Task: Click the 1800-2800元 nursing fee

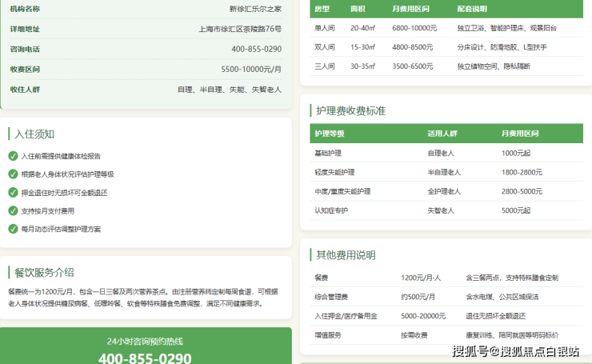Action: pos(522,172)
